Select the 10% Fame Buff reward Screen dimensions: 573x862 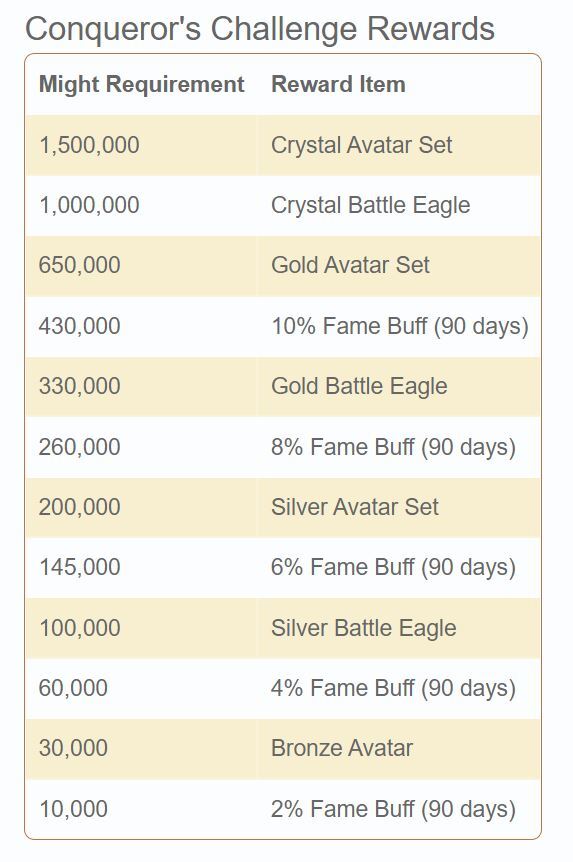point(400,327)
